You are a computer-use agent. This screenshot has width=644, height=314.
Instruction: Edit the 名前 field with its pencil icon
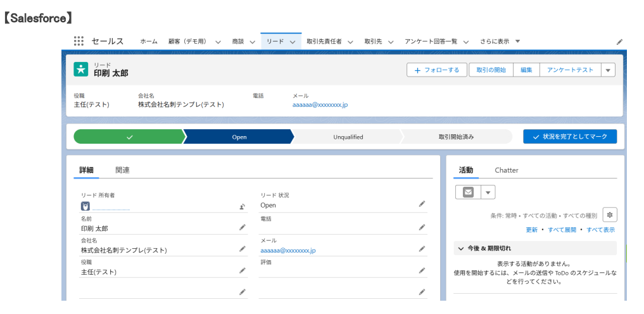(x=243, y=227)
